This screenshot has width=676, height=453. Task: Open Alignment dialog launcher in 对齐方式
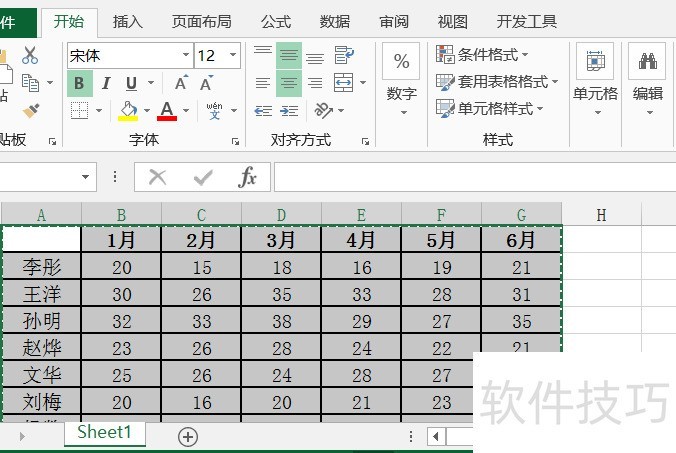[x=366, y=141]
